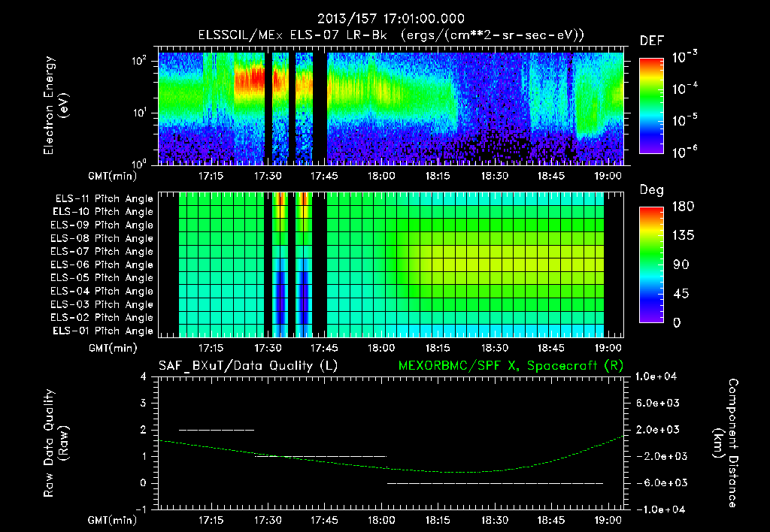Screen dimensions: 770x532
Task: Click the green MEXORBMC/SPF X, Spacecraft (R) legend
Action: tap(511, 366)
